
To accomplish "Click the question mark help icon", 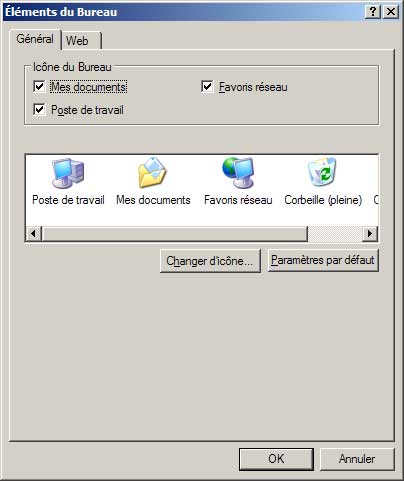I will pyautogui.click(x=373, y=12).
